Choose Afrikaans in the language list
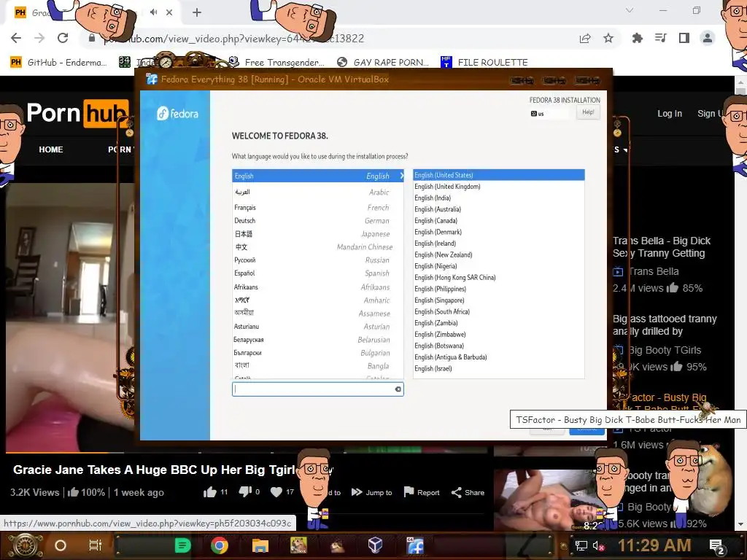This screenshot has width=747, height=560. coord(318,287)
